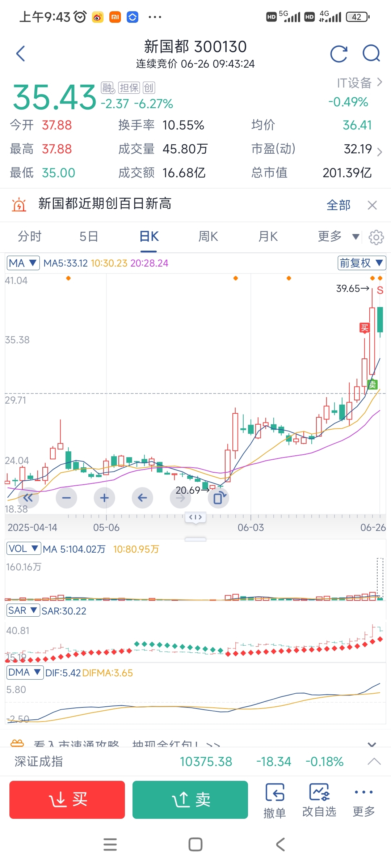The image size is (391, 868).
Task: Open Mi notification in status bar
Action: tap(115, 17)
